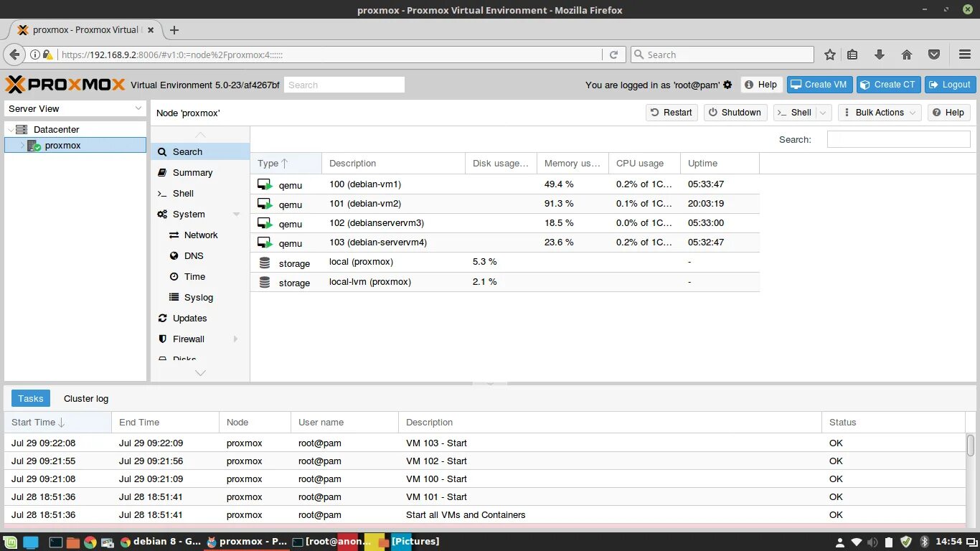
Task: Sort by Memory usage column header
Action: click(573, 164)
